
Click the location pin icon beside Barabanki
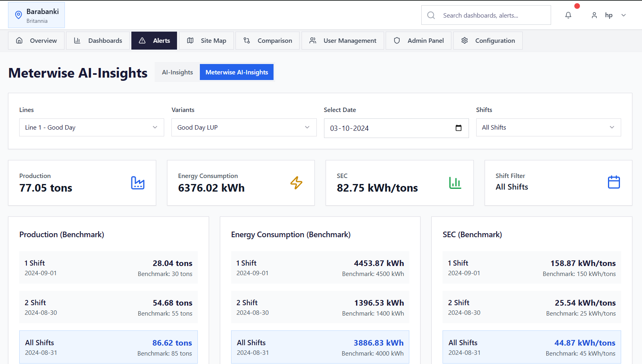click(18, 15)
